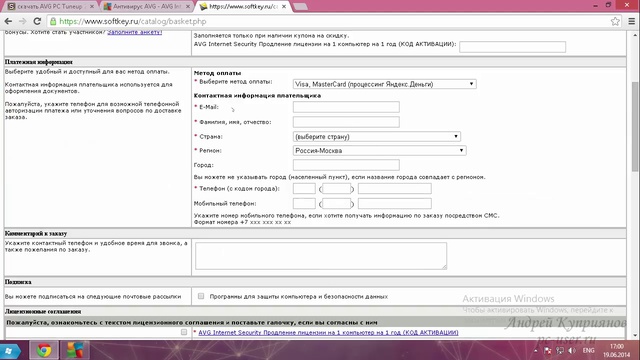Open the AVG Internet Security license agreement link
This screenshot has width=640, height=360.
[x=328, y=333]
